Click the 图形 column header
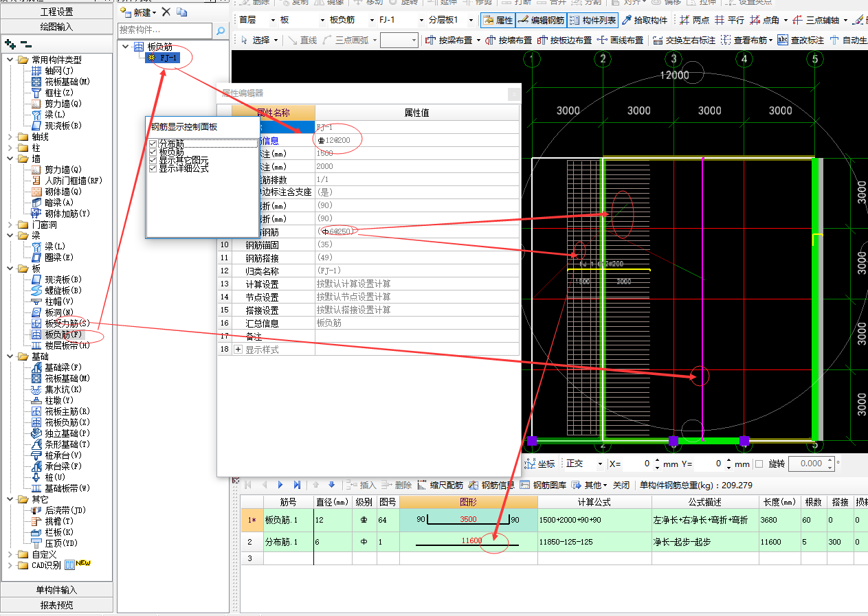Image resolution: width=868 pixels, height=616 pixels. point(468,502)
